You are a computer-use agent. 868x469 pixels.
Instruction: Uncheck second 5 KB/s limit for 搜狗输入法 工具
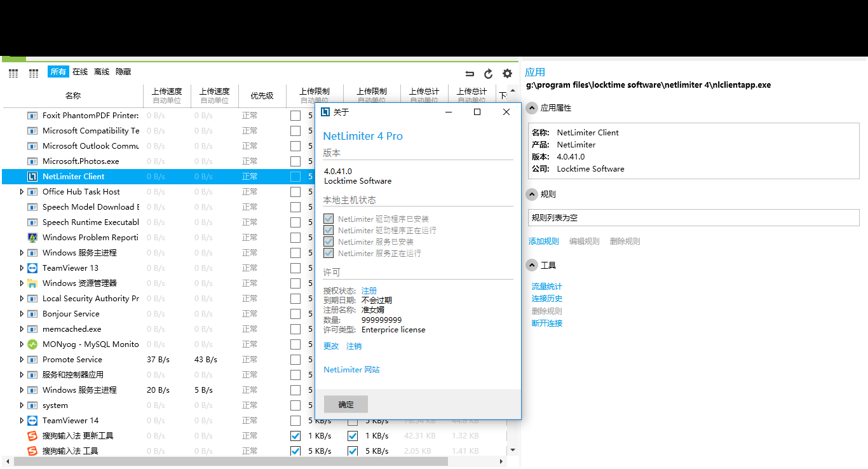(353, 451)
